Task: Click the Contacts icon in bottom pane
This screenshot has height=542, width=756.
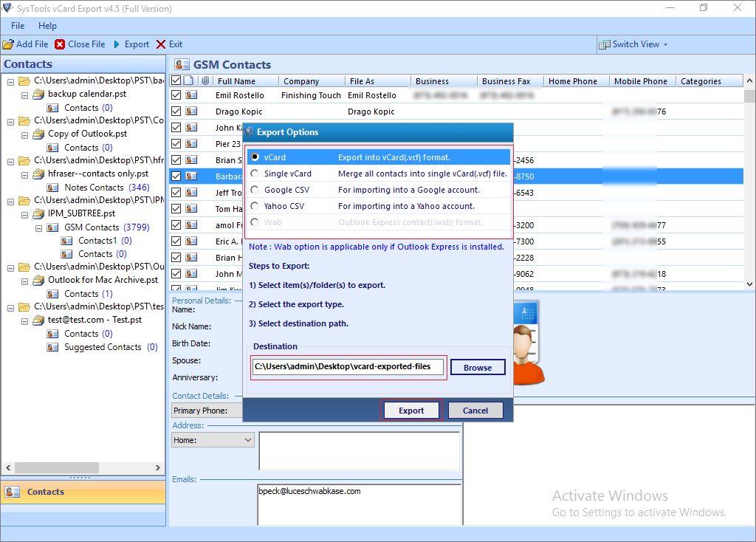Action: [x=12, y=492]
